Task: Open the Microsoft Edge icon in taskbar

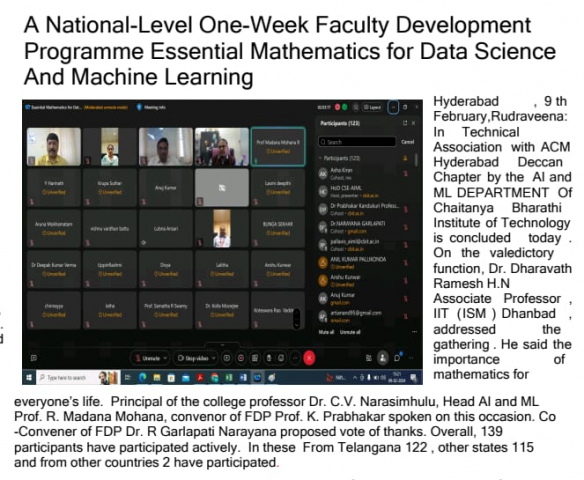Action: click(142, 378)
